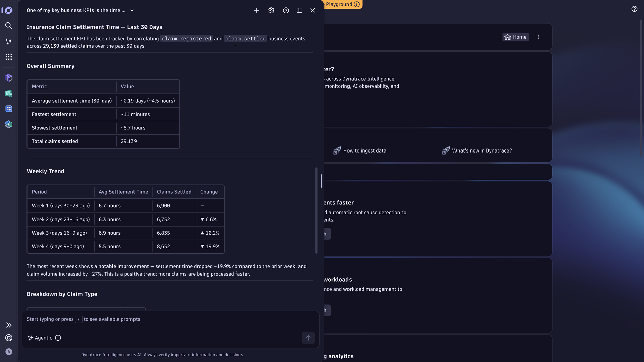This screenshot has height=362, width=644.
Task: Open the support lifebuoy icon
Action: pyautogui.click(x=9, y=338)
